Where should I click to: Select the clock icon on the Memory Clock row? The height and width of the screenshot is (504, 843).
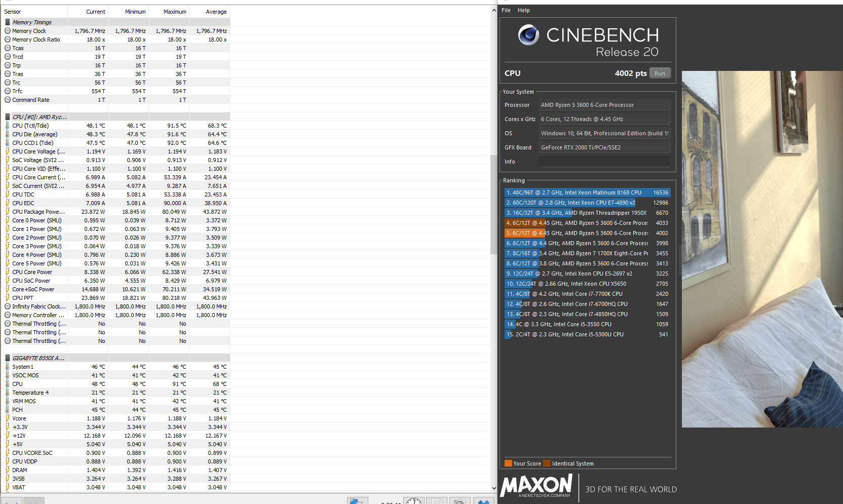(x=8, y=31)
